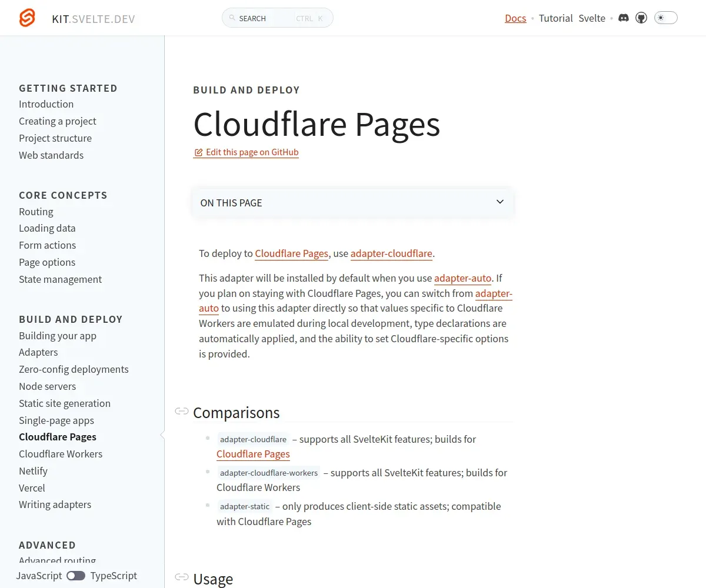
Task: Click the GETTING STARTED section heading
Action: pyautogui.click(x=68, y=88)
